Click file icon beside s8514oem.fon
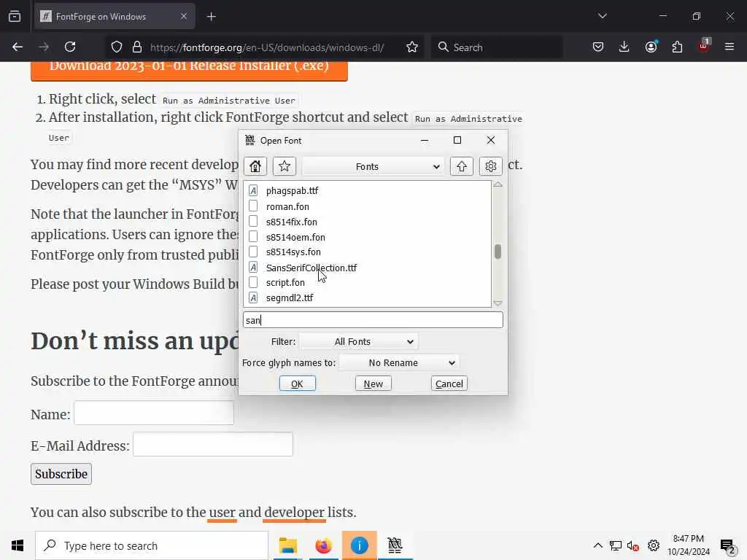 (x=253, y=237)
